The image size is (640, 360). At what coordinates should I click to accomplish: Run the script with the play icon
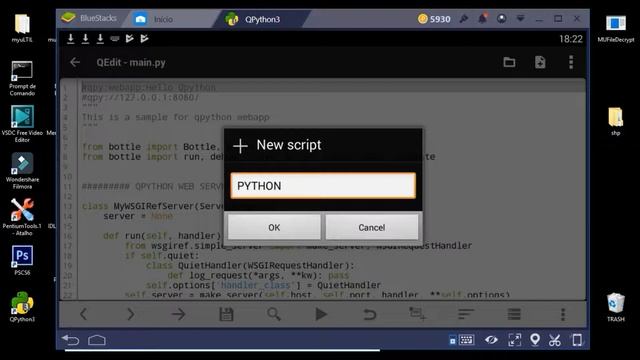(321, 314)
